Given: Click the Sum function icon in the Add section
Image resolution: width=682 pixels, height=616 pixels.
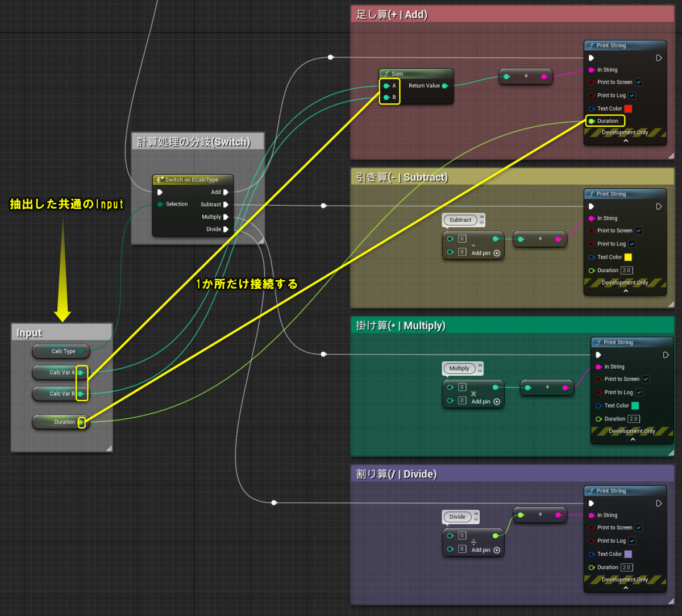Looking at the screenshot, I should pos(387,73).
